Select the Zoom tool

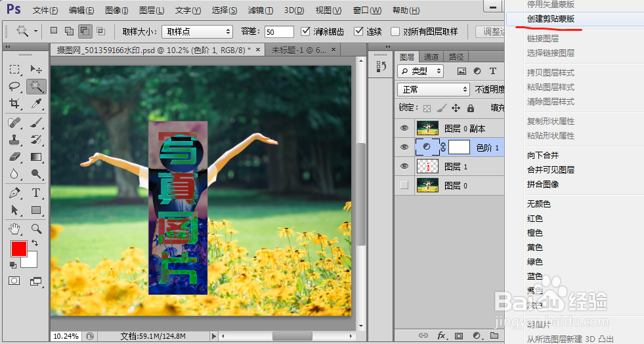point(36,228)
